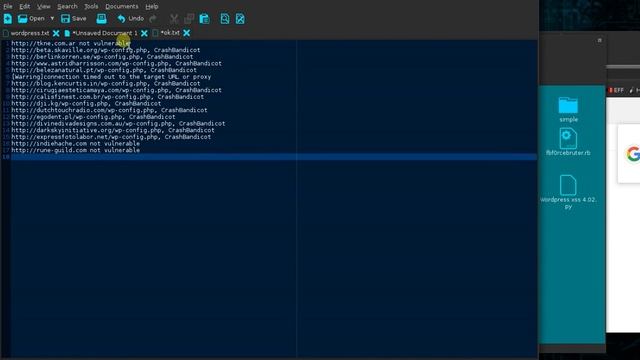Image resolution: width=640 pixels, height=360 pixels.
Task: Click line containing berlinkorren.se/wp-config.php
Action: [102, 57]
